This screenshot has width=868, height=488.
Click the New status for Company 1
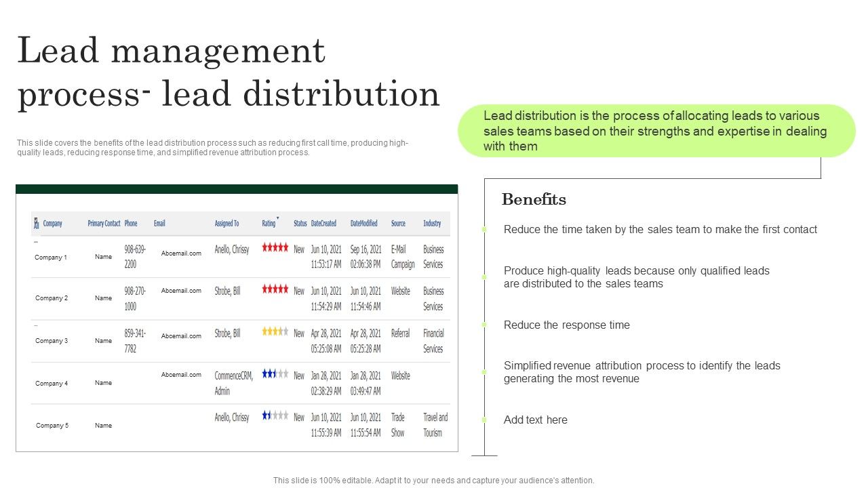(x=299, y=249)
